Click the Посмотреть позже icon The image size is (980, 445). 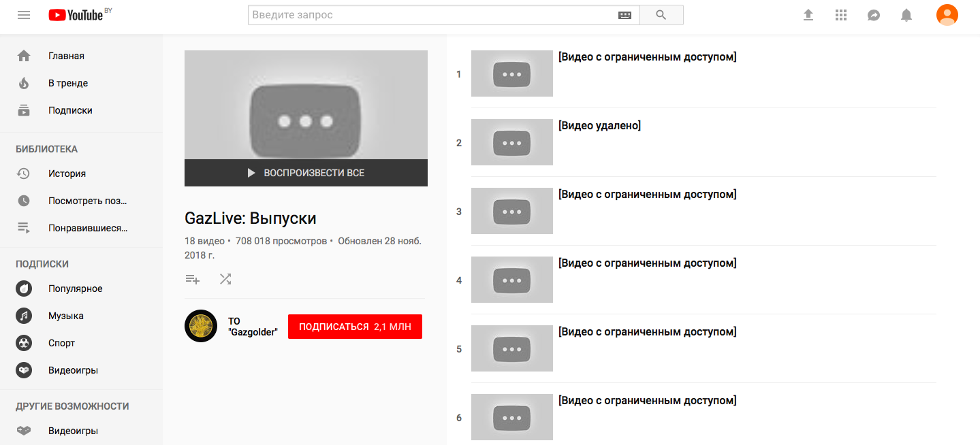24,201
